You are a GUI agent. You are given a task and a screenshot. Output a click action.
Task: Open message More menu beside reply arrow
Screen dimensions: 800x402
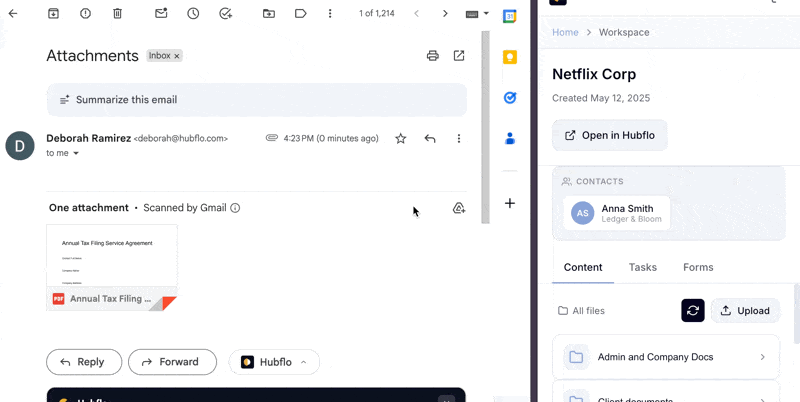pyautogui.click(x=459, y=138)
